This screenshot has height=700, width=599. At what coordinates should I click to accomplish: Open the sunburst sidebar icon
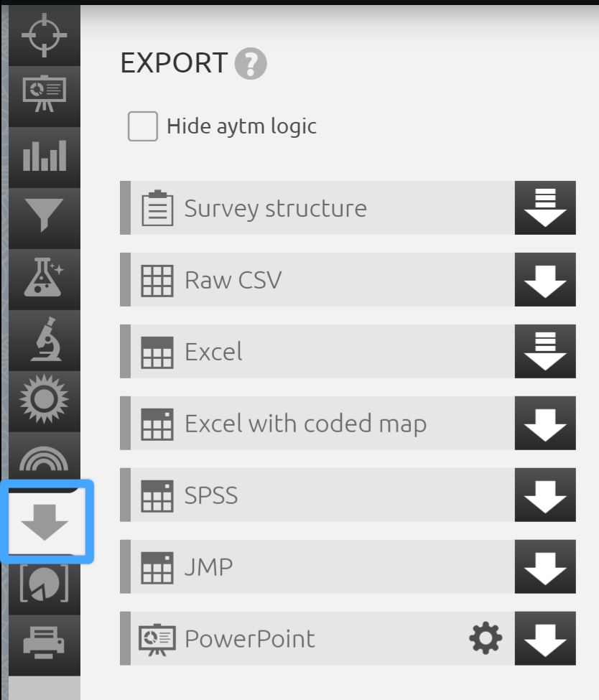click(44, 398)
